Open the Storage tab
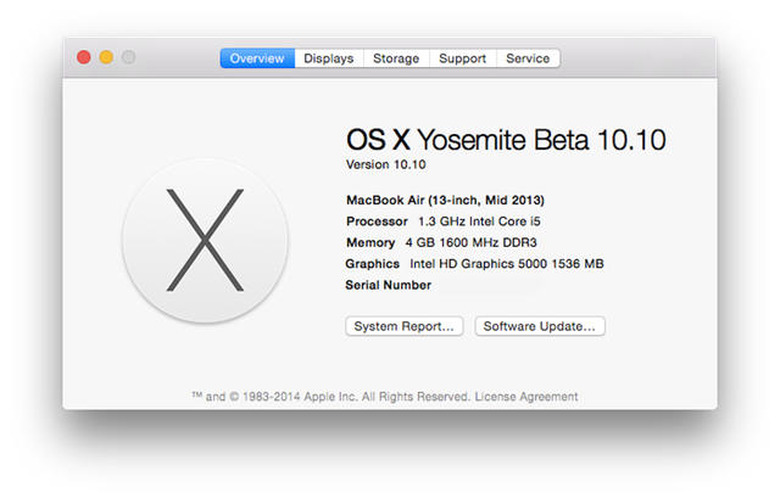This screenshot has height=499, width=780. click(x=396, y=58)
